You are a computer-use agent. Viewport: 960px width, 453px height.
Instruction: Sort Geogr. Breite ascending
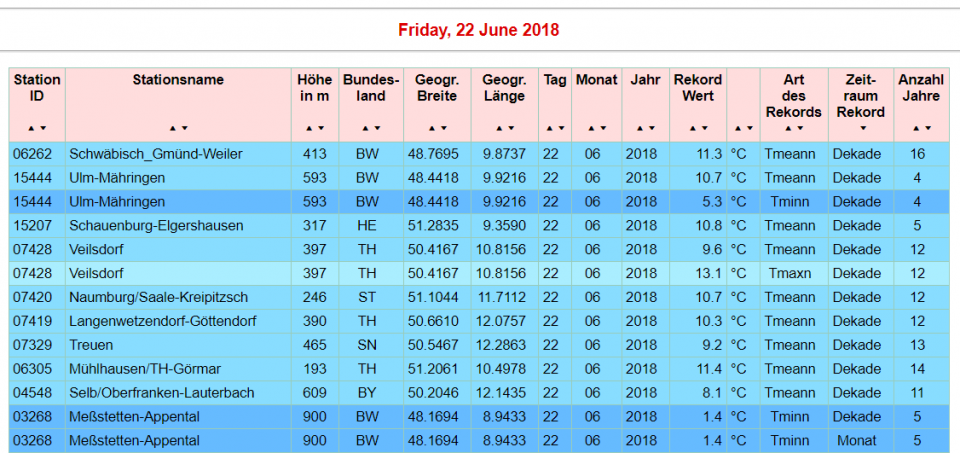(430, 129)
